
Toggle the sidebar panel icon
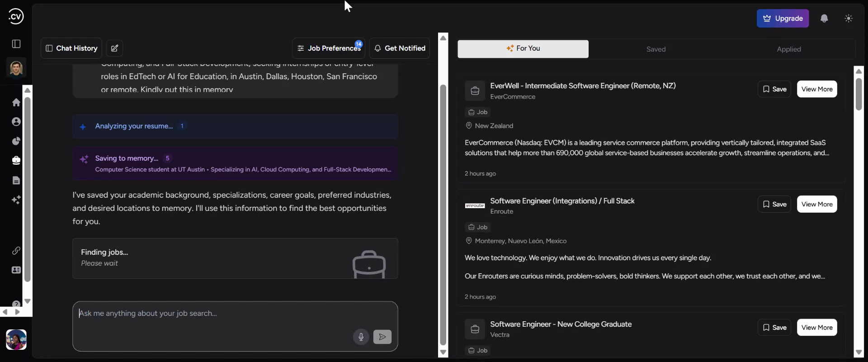click(x=16, y=44)
